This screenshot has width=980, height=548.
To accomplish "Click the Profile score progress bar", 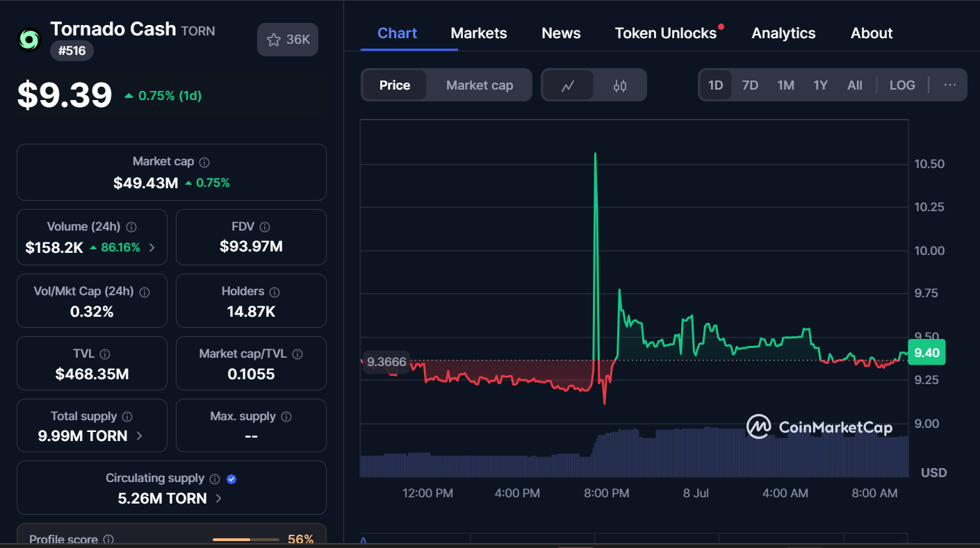I will tap(245, 540).
